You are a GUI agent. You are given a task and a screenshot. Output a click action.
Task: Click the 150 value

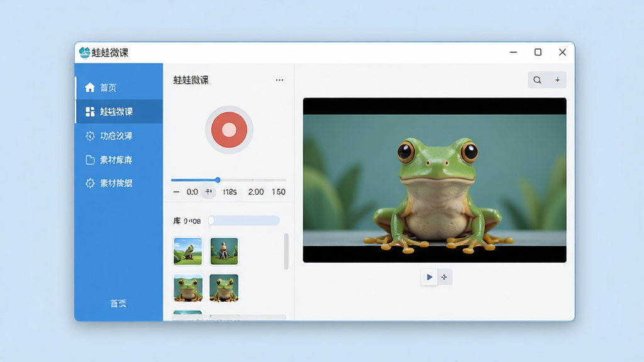279,192
